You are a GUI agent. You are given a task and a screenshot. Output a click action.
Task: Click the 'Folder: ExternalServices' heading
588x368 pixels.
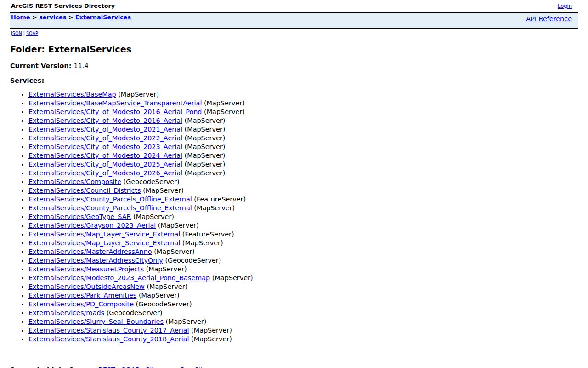pos(71,49)
